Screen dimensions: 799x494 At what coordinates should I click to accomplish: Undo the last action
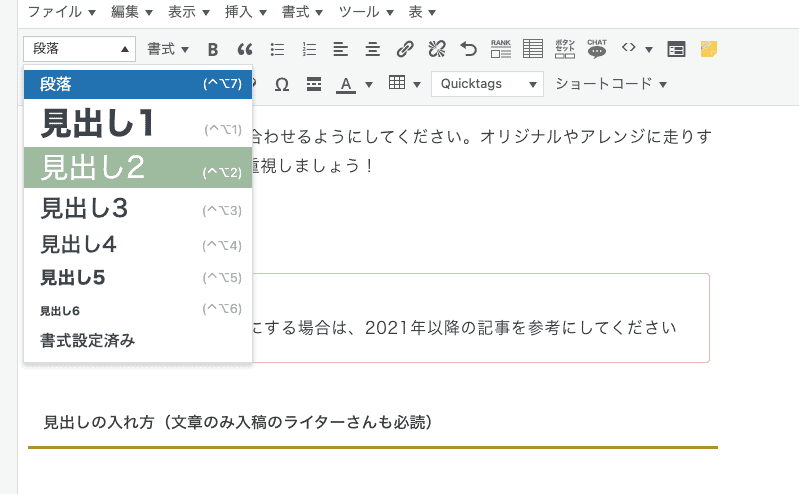tap(469, 49)
